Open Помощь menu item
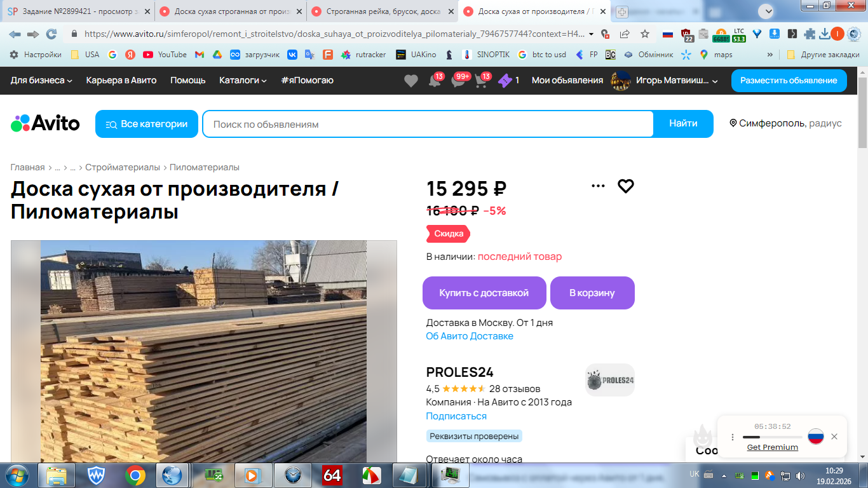The width and height of the screenshot is (868, 488). point(188,81)
